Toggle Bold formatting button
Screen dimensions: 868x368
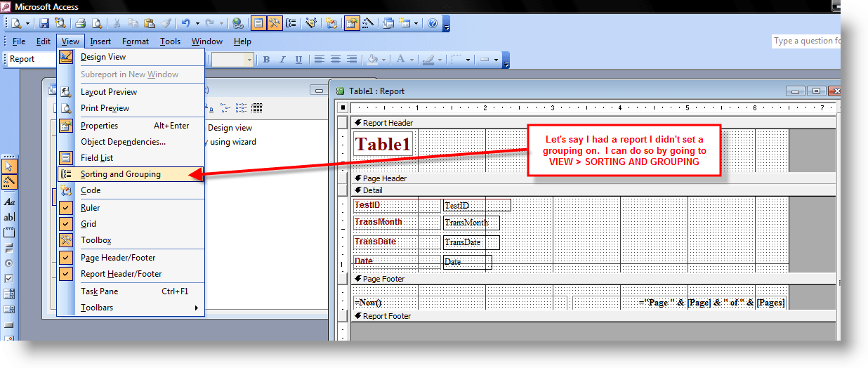click(267, 60)
